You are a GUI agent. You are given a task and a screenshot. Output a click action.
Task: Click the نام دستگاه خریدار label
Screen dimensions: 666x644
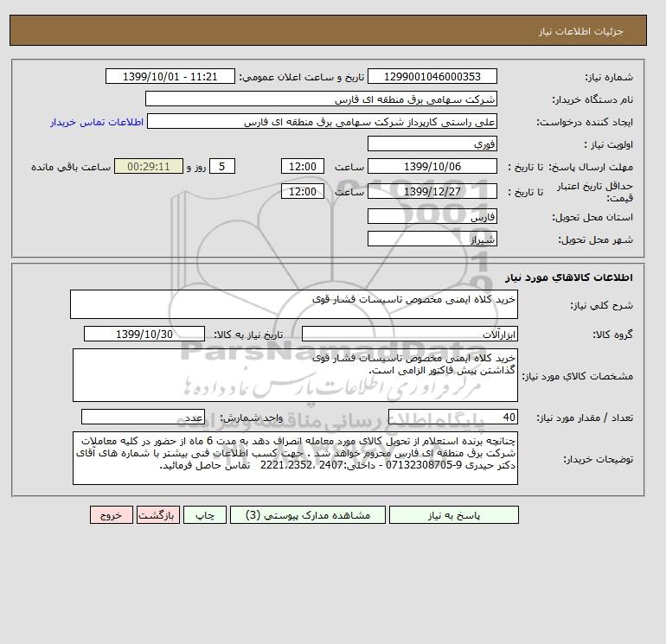(592, 99)
